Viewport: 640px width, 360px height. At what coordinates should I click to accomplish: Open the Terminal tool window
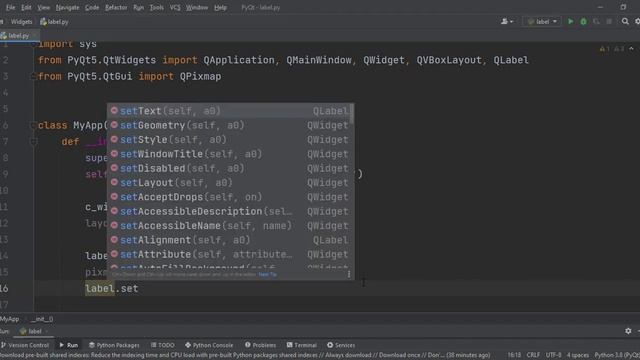coord(302,345)
